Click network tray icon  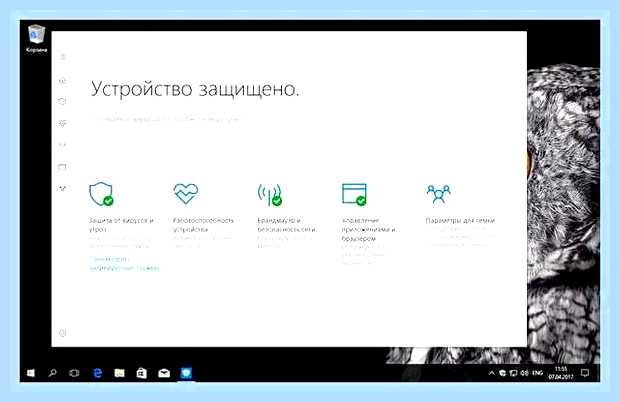(513, 373)
